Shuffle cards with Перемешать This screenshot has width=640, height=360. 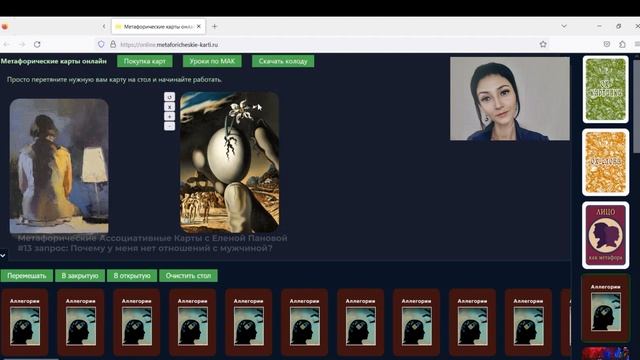(27, 276)
